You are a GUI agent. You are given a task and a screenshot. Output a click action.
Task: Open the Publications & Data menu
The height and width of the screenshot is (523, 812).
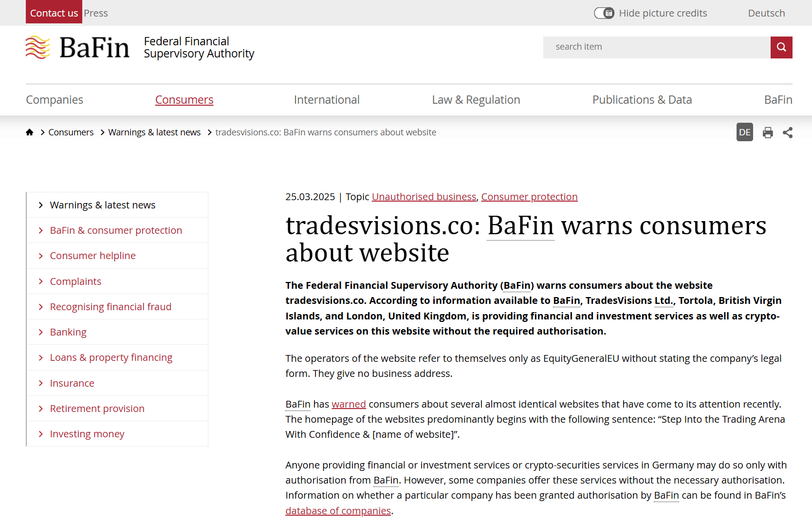[642, 100]
